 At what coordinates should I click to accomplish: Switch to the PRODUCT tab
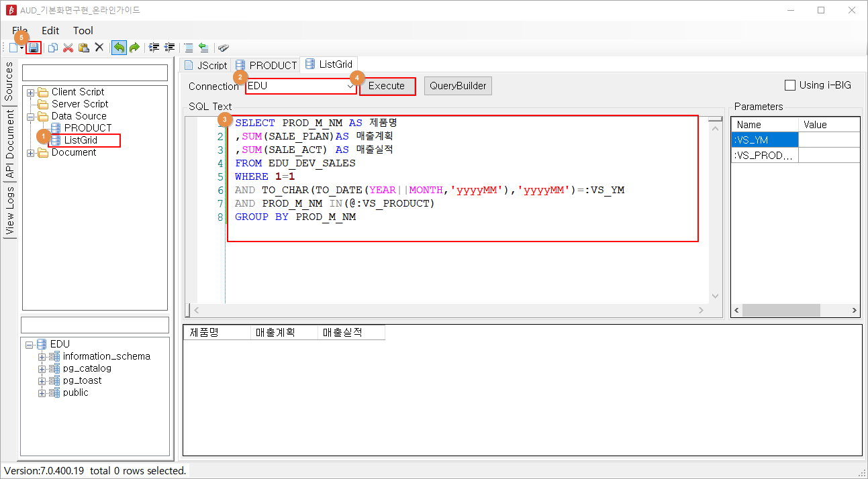click(x=266, y=65)
